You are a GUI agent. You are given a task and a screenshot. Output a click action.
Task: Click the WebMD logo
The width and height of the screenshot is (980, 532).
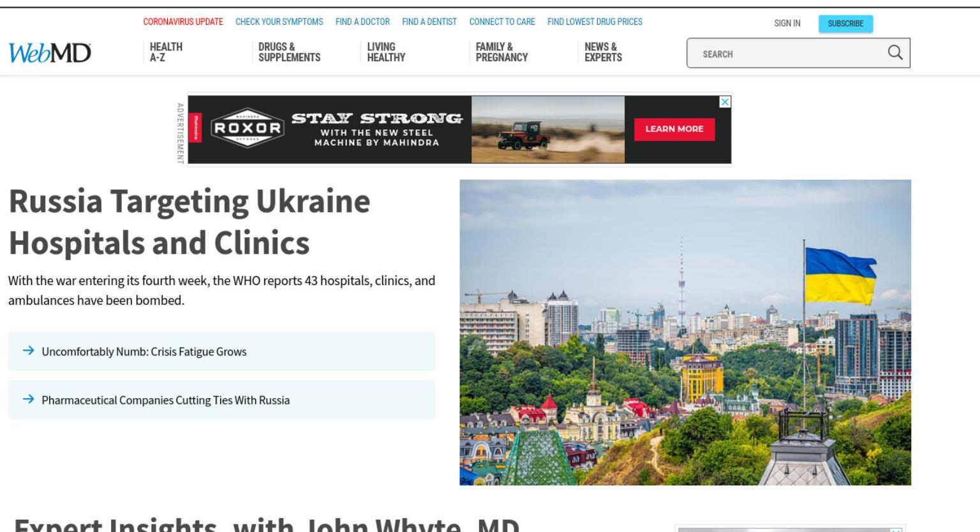coord(50,53)
